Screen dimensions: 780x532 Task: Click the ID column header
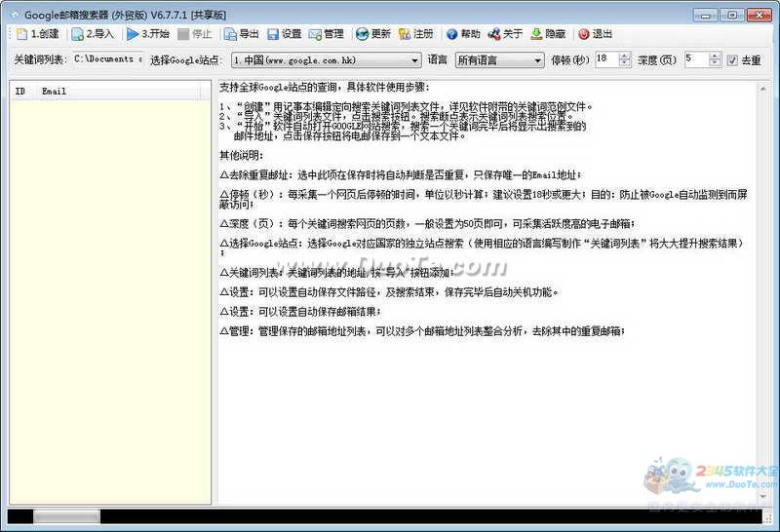pos(22,92)
